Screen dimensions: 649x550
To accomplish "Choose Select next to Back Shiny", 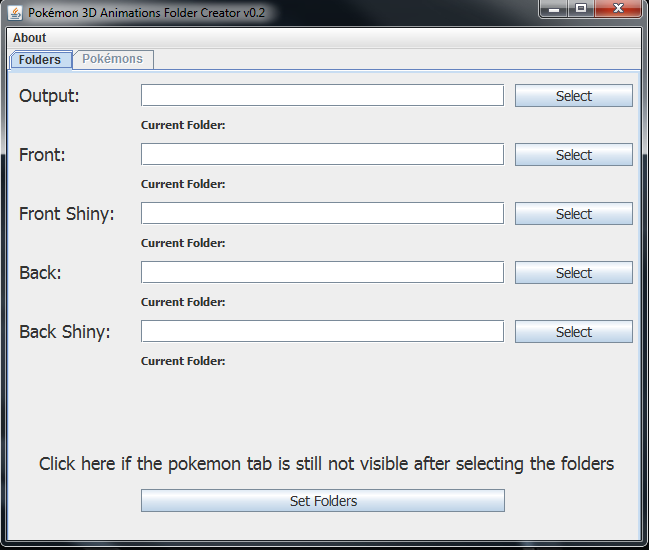I will point(573,332).
